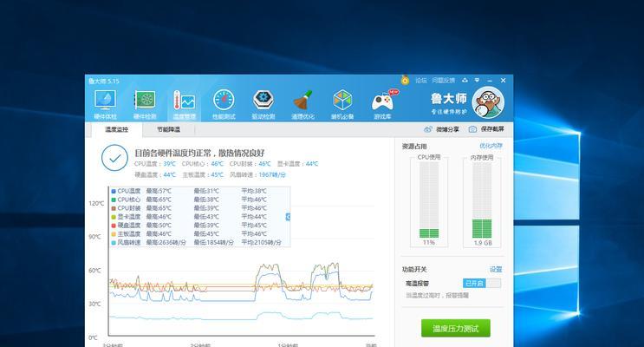Click the 主板温度 45℃ reading in header

pos(203,174)
